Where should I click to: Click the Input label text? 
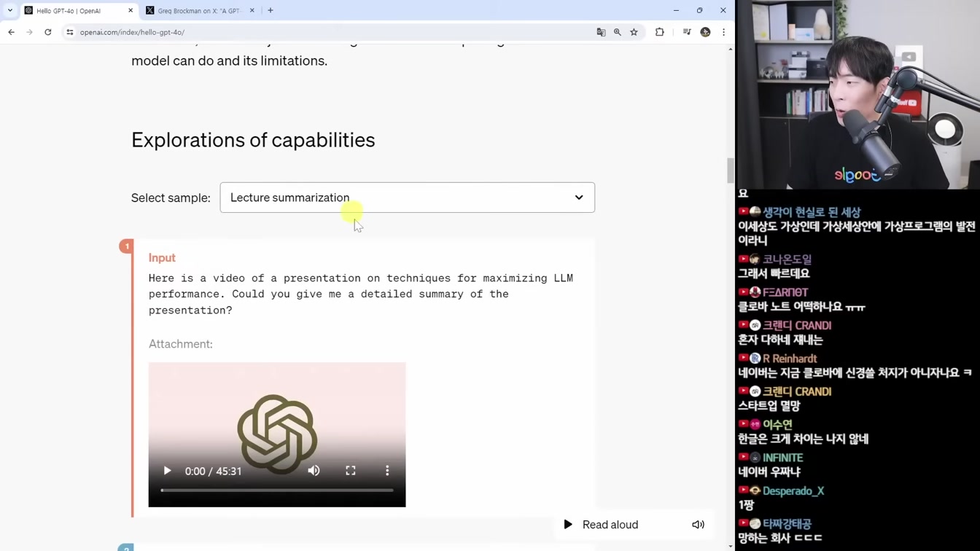(x=162, y=258)
